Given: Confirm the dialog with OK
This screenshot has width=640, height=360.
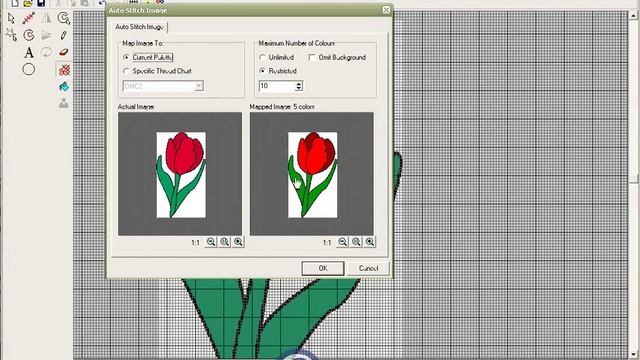Looking at the screenshot, I should coord(323,268).
